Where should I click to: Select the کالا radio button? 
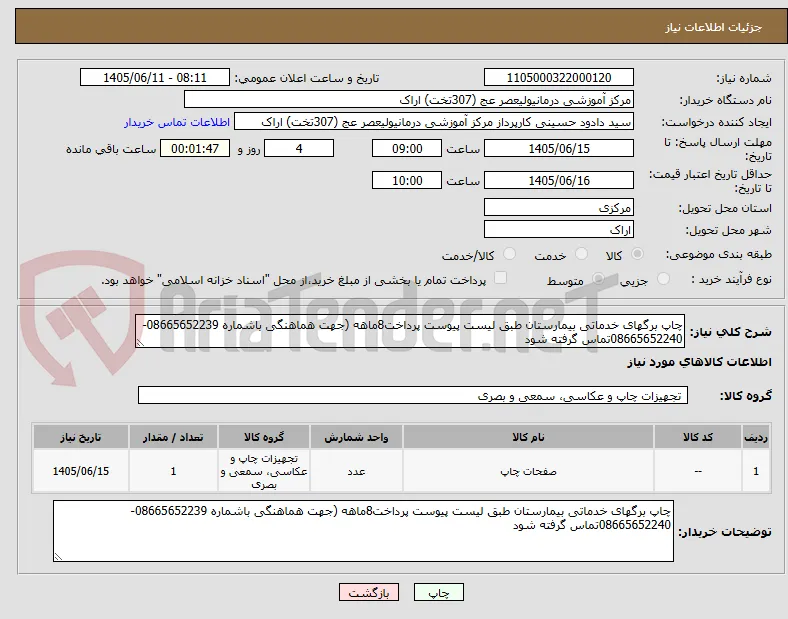637,254
